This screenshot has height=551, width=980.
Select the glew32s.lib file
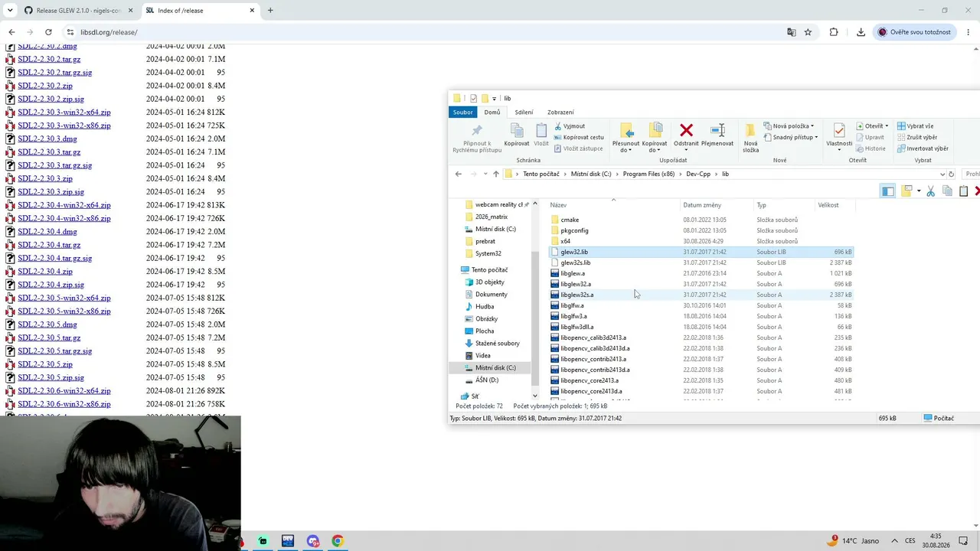[701, 262]
